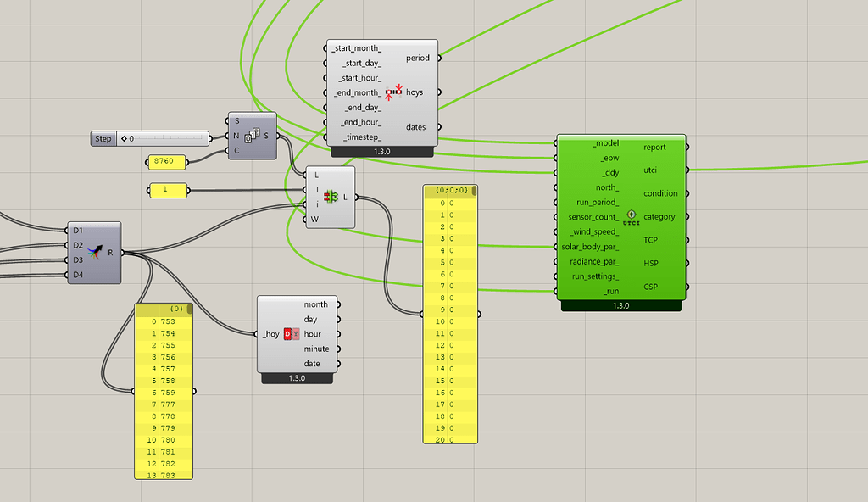Click the date output
The image size is (868, 502).
[x=312, y=364]
